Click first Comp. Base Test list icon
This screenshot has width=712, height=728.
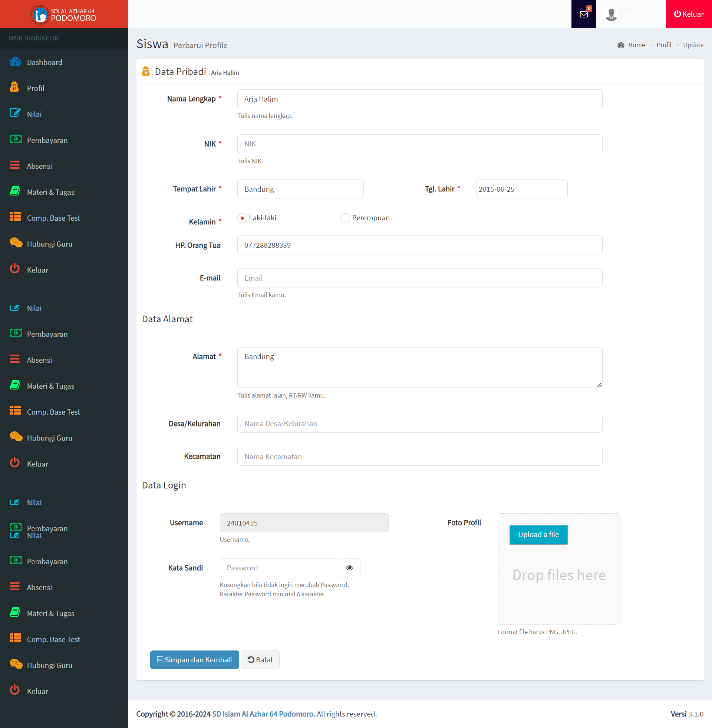click(x=15, y=217)
